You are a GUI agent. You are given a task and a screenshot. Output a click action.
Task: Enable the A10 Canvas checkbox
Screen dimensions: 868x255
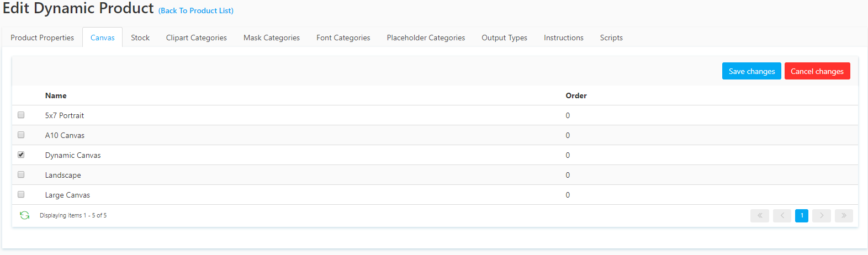(21, 135)
